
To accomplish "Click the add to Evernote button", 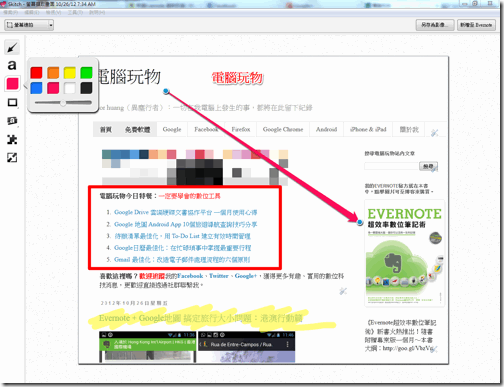I will coord(476,25).
